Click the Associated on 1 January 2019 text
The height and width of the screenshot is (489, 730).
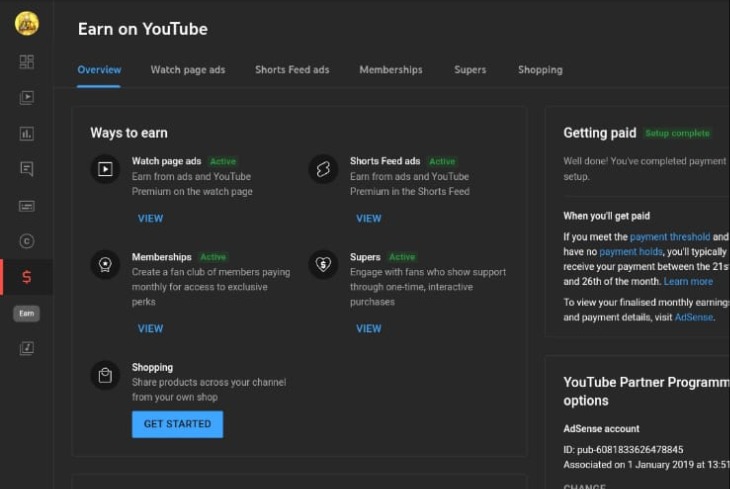[647, 464]
